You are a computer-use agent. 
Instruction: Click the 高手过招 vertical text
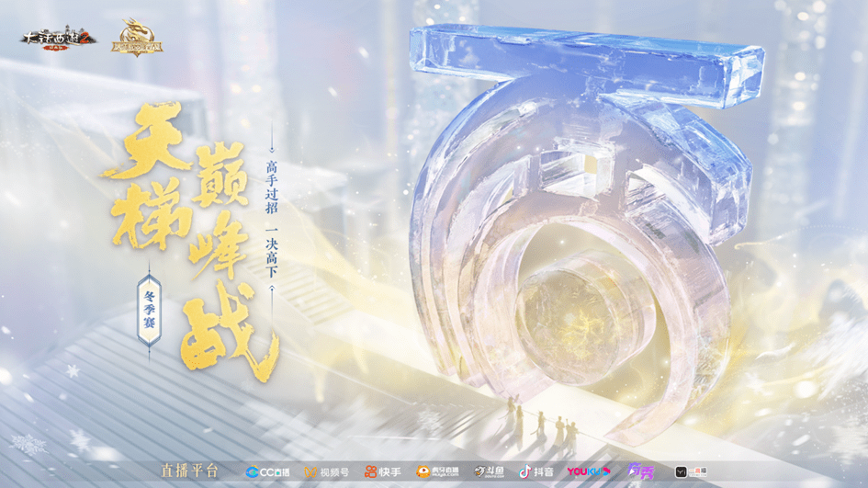(x=271, y=187)
